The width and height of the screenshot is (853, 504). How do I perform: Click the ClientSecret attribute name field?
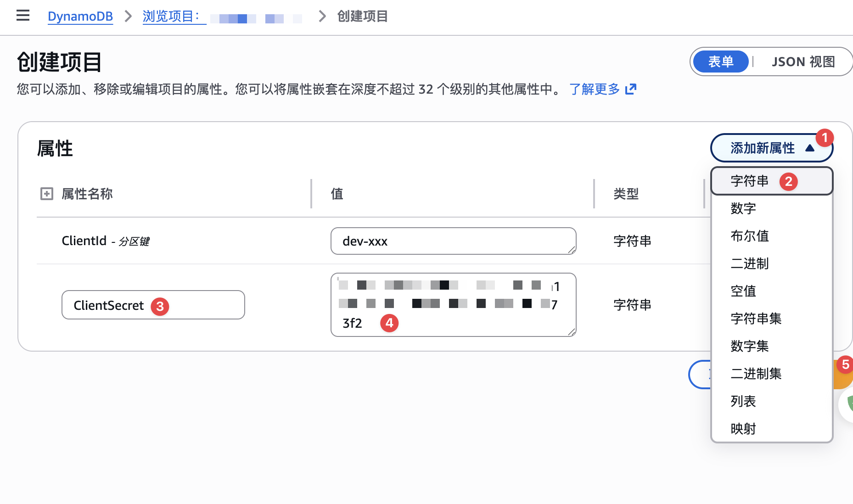pos(153,305)
